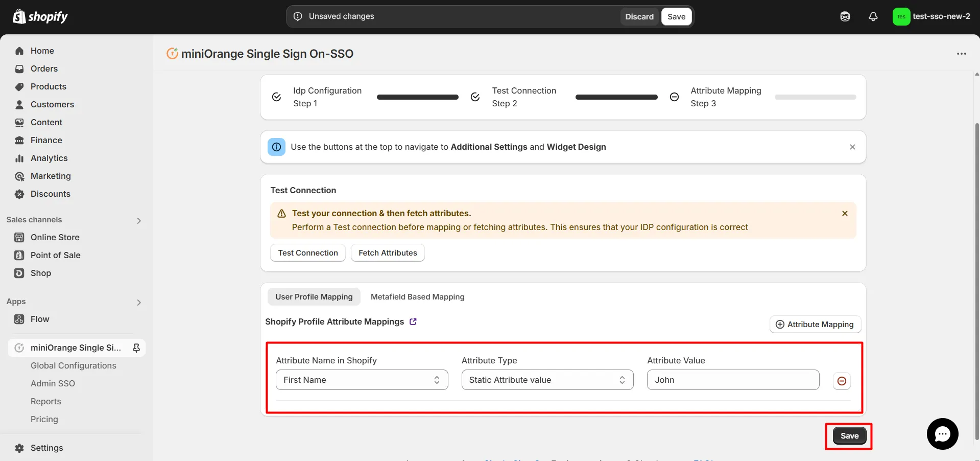
Task: Click the Point of Sale icon
Action: [x=19, y=255]
